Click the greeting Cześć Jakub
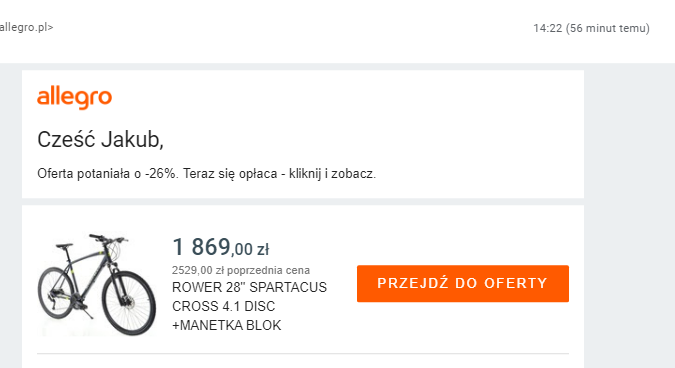 (x=100, y=139)
